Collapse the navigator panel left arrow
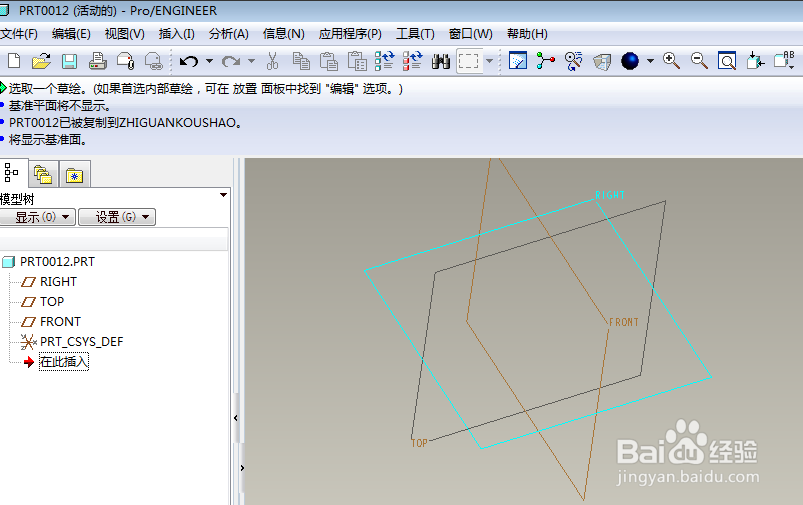 tap(236, 418)
